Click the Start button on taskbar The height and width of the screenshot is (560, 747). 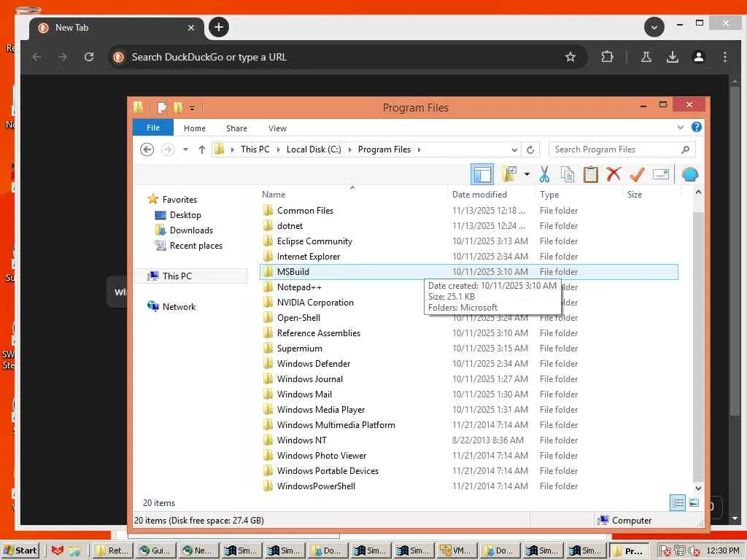pyautogui.click(x=20, y=551)
